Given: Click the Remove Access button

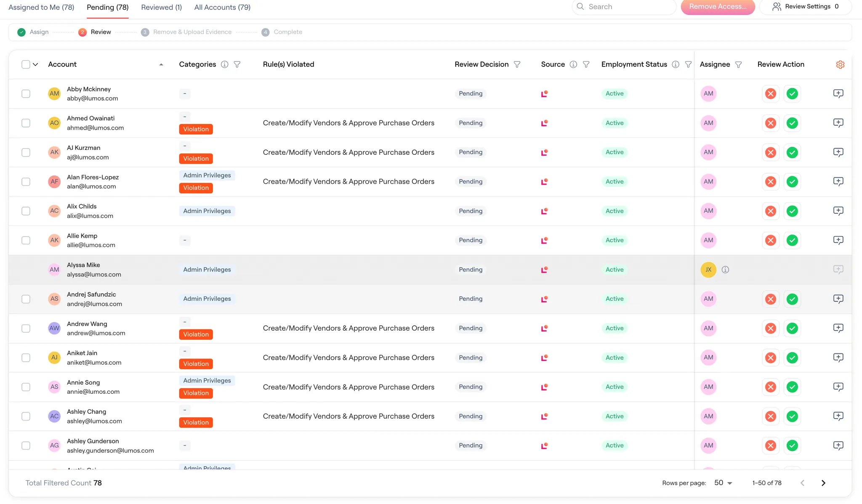Looking at the screenshot, I should pos(718,7).
